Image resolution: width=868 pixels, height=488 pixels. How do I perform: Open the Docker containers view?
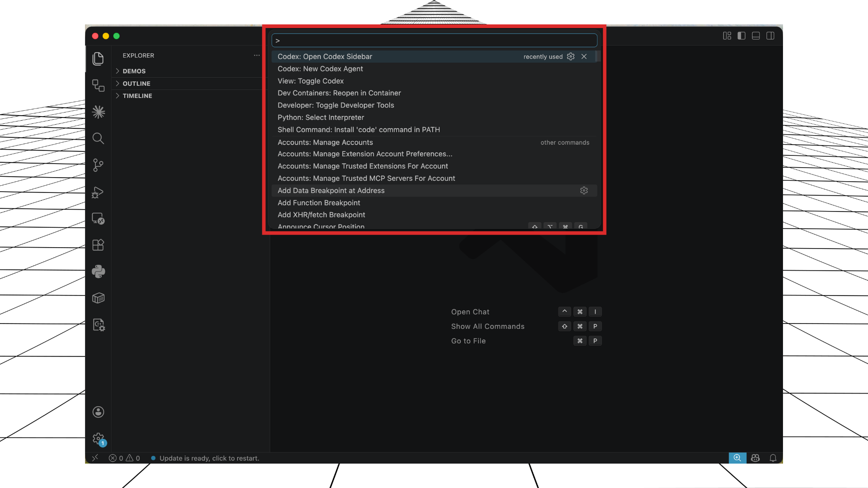point(98,297)
